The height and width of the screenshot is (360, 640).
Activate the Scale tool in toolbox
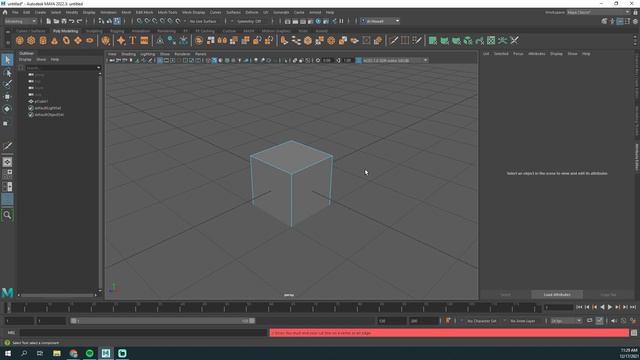coord(7,123)
